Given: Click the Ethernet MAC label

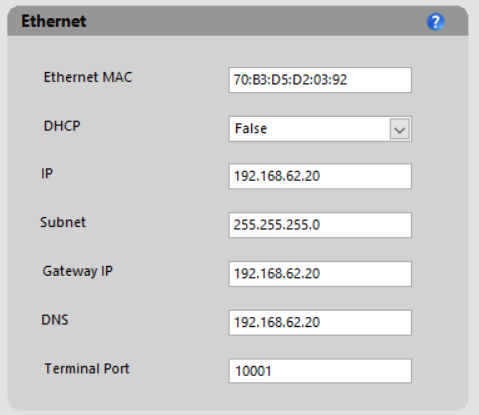Looking at the screenshot, I should click(x=88, y=77).
